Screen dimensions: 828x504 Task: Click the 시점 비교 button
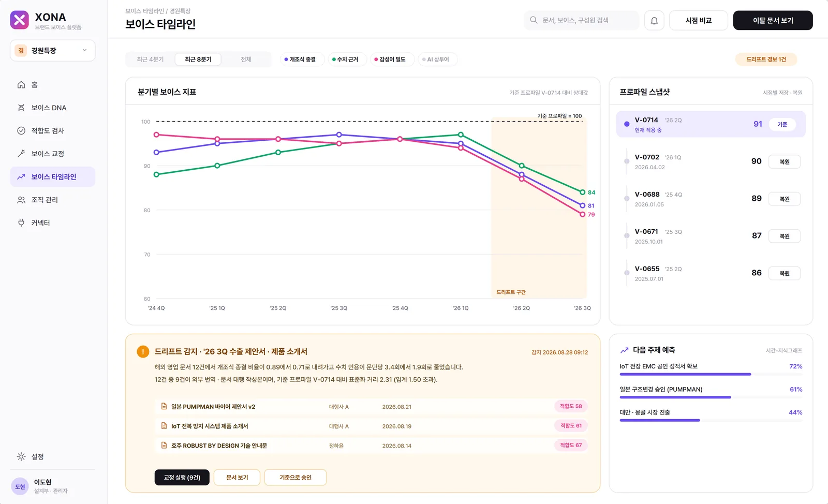pyautogui.click(x=699, y=21)
